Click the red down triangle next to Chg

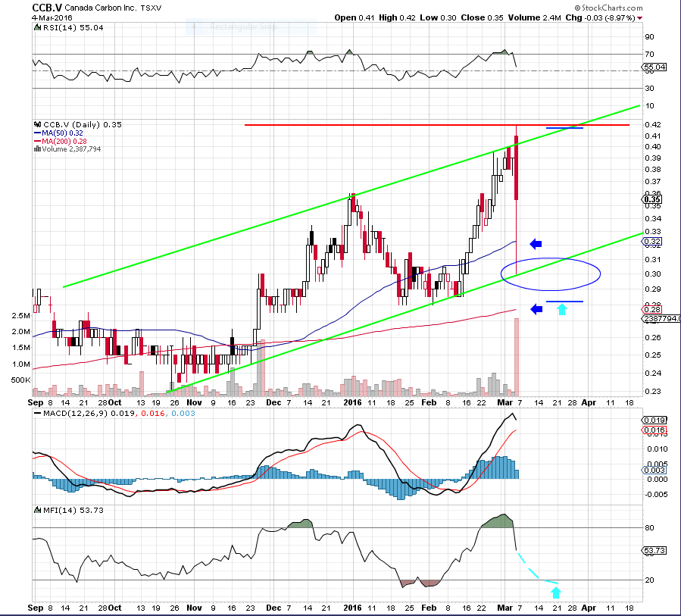click(640, 18)
